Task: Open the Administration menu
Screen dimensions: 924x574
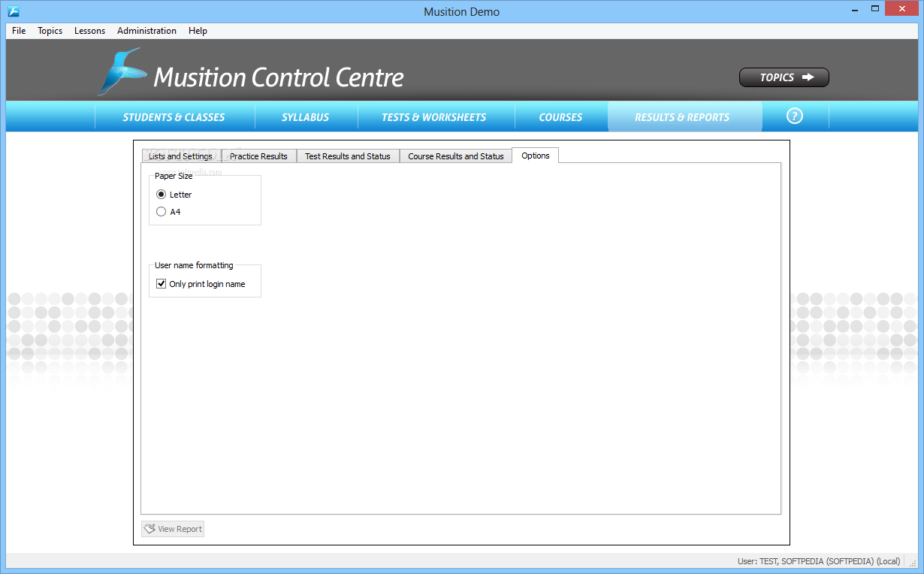Action: [146, 31]
